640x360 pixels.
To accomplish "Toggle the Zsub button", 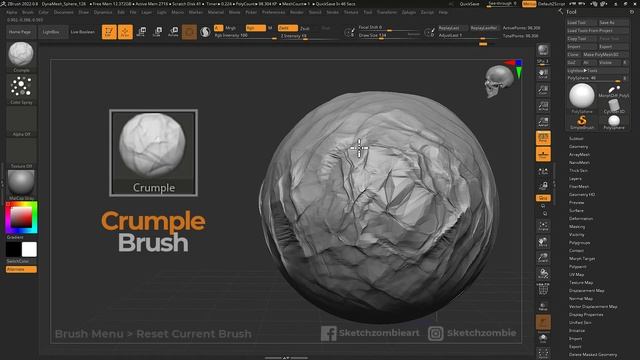I will pos(304,28).
